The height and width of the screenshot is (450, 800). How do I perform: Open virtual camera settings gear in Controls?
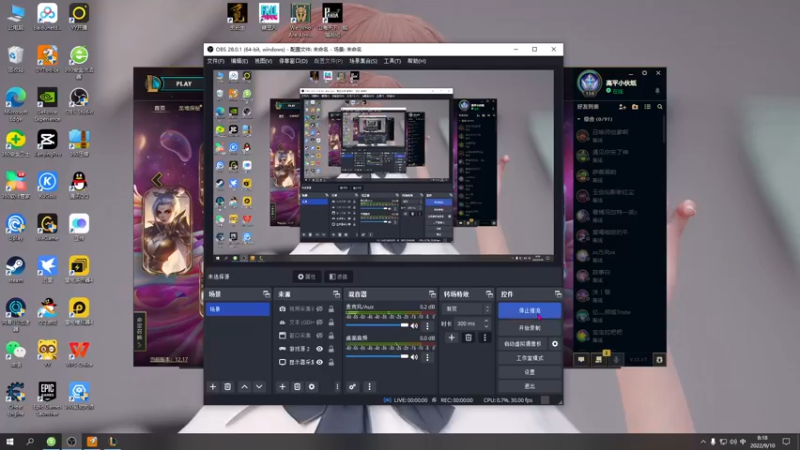(x=555, y=344)
